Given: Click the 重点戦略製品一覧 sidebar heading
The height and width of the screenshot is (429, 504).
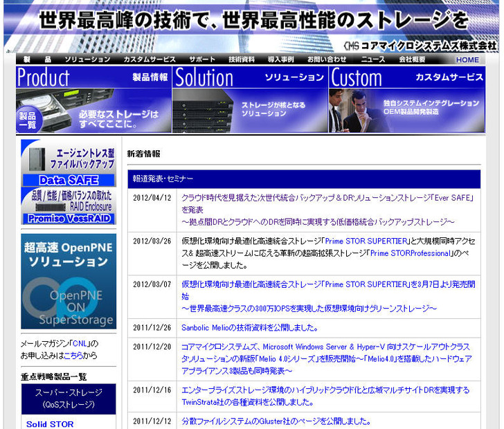Looking at the screenshot, I should 54,376.
